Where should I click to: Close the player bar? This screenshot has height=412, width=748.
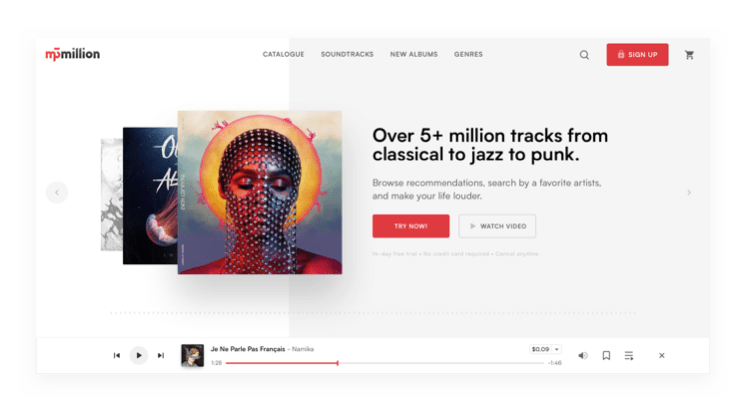coord(662,355)
